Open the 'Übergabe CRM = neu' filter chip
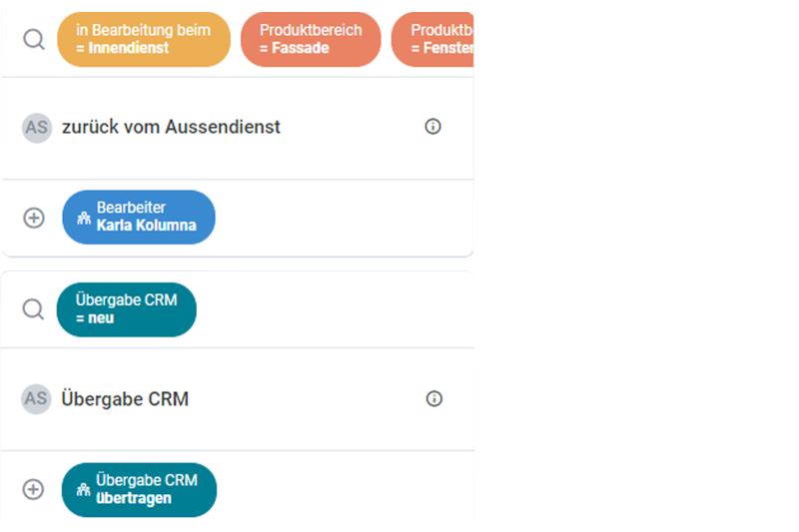The height and width of the screenshot is (532, 799). 126,309
